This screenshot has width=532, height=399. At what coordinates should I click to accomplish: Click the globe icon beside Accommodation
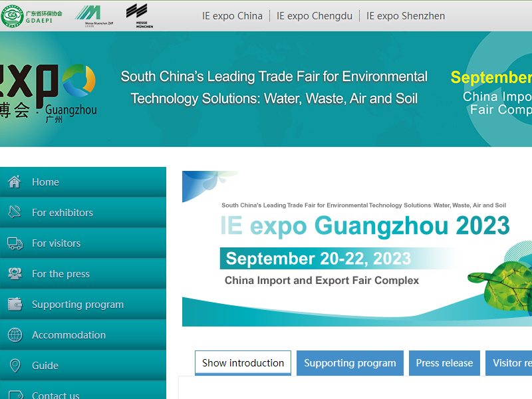click(15, 335)
